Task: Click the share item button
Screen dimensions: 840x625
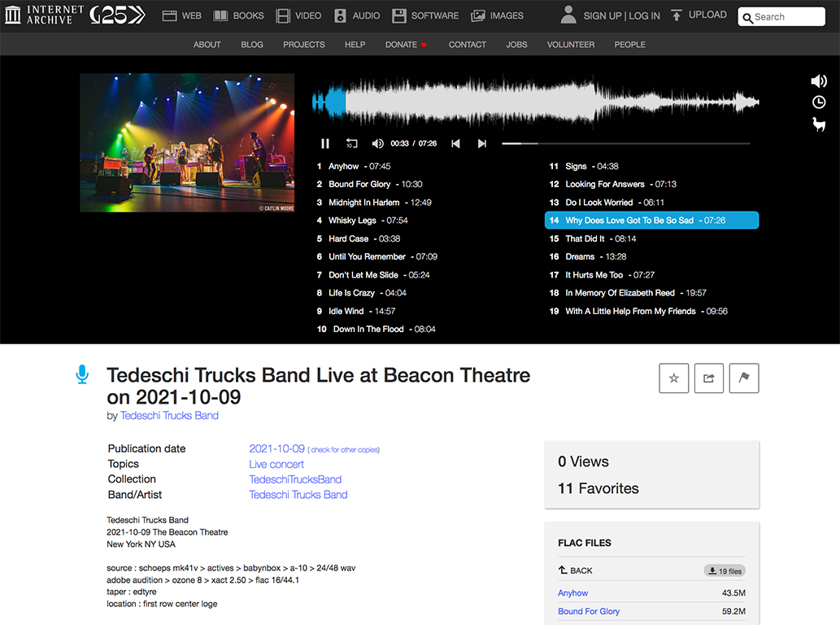Action: (x=709, y=378)
